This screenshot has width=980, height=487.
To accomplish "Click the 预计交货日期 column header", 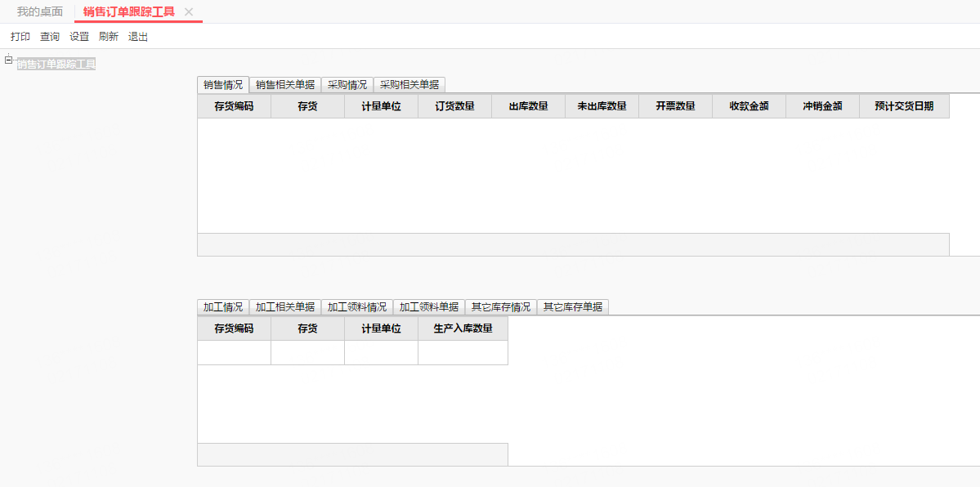I will [x=904, y=106].
